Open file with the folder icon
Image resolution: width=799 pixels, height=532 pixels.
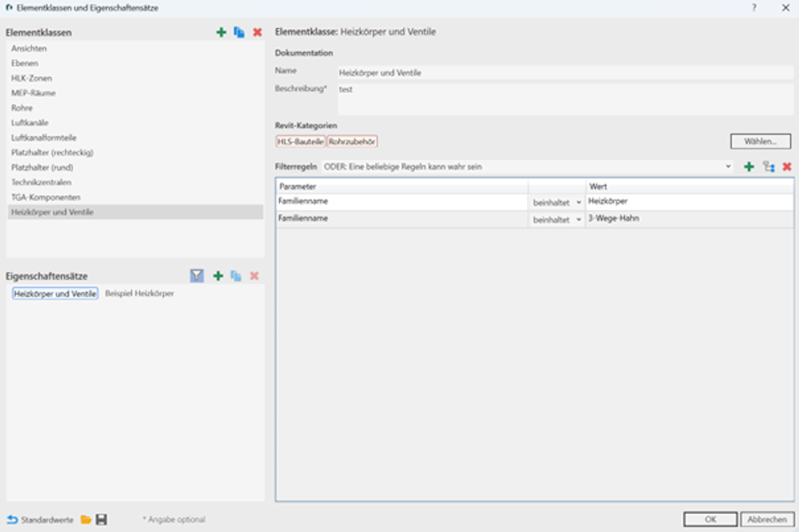(86, 520)
